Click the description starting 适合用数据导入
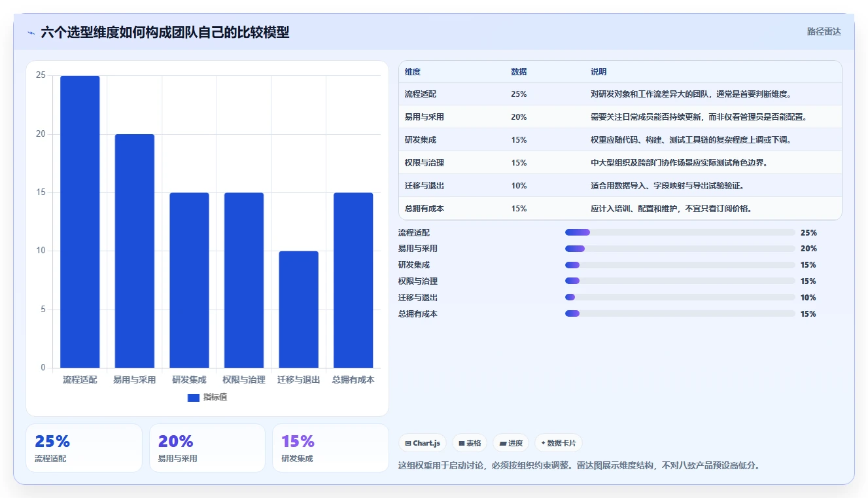Screen dimensions: 868x498 click(x=667, y=186)
